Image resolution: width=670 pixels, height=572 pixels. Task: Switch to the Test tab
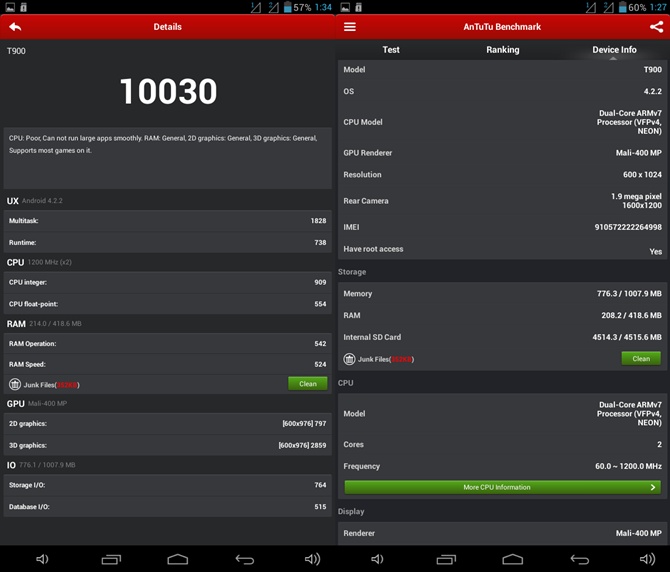391,50
